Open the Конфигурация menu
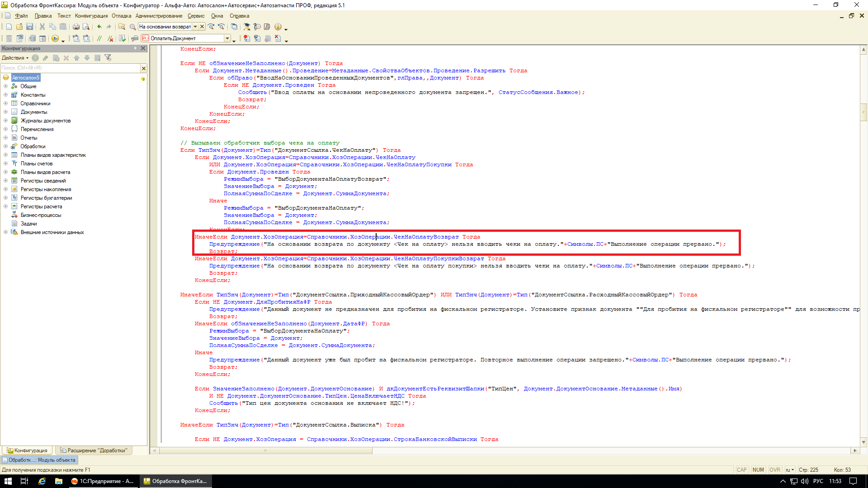This screenshot has height=488, width=868. 91,16
